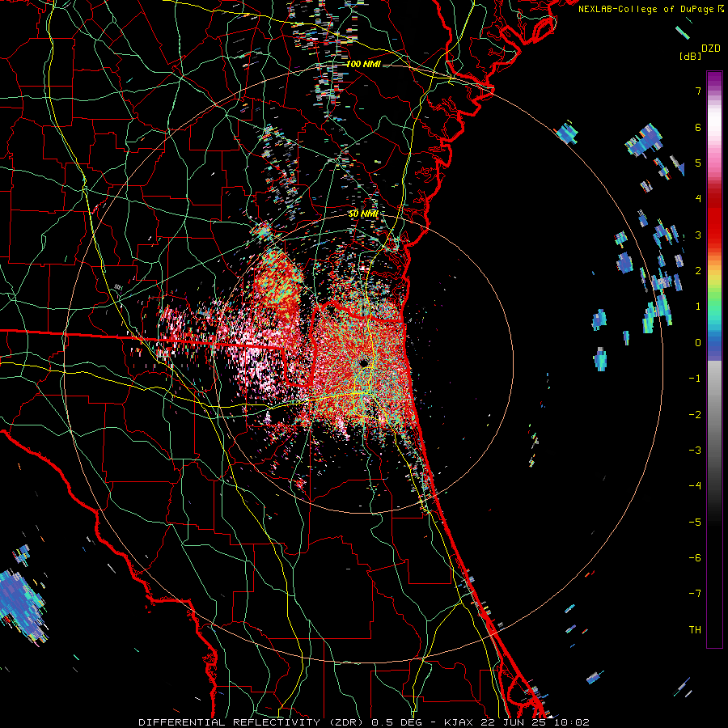Click the legend value 0 label

click(698, 343)
